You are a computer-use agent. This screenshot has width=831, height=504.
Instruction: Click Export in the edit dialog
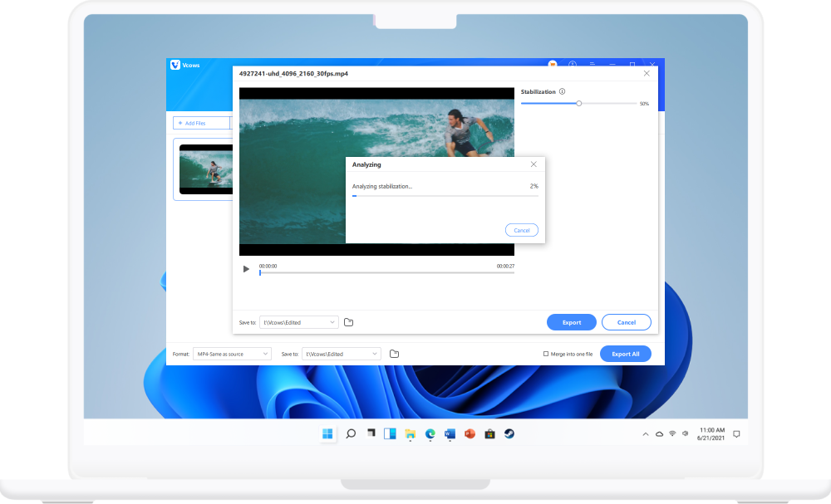(572, 322)
